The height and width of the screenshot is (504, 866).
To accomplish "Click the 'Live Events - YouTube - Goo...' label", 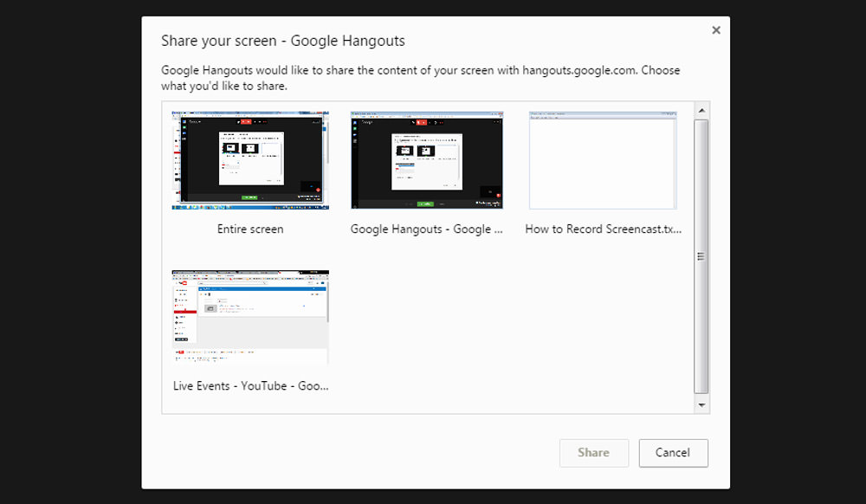I will [x=251, y=386].
